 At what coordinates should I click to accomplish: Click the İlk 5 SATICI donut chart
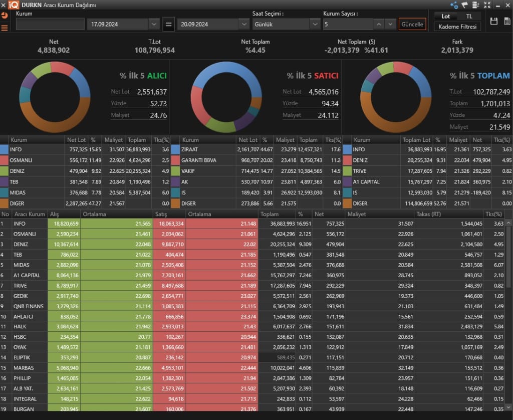click(x=226, y=97)
